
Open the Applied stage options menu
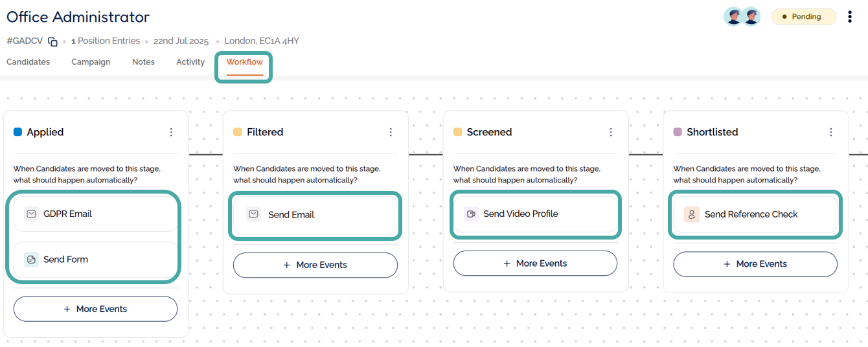pyautogui.click(x=171, y=132)
